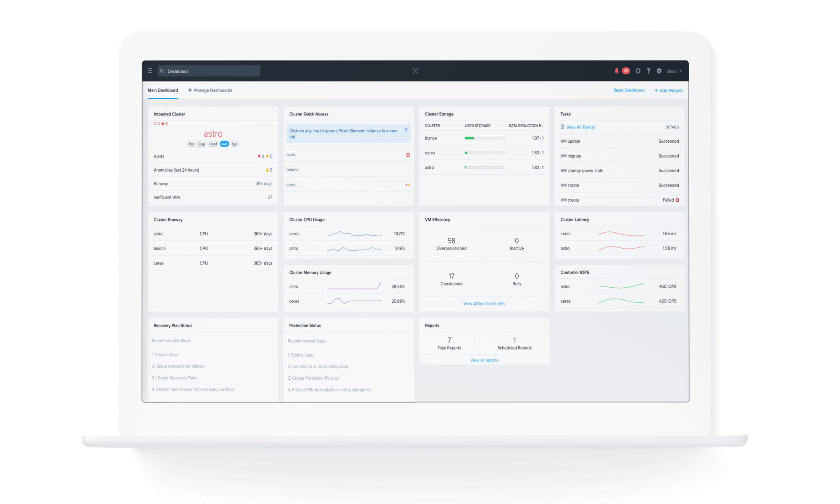Open the help question mark icon

[648, 71]
